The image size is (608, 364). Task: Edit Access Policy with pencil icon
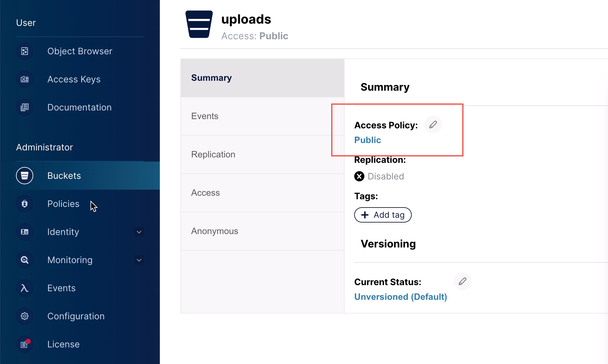433,125
